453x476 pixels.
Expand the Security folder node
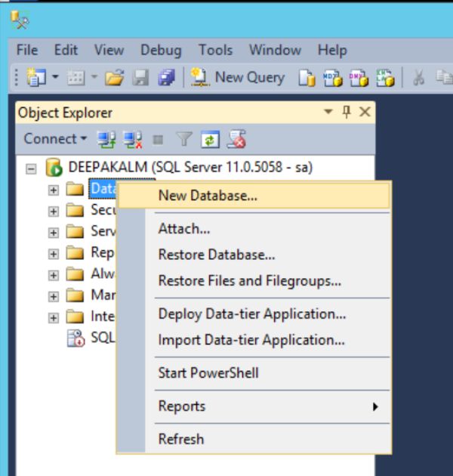54,212
